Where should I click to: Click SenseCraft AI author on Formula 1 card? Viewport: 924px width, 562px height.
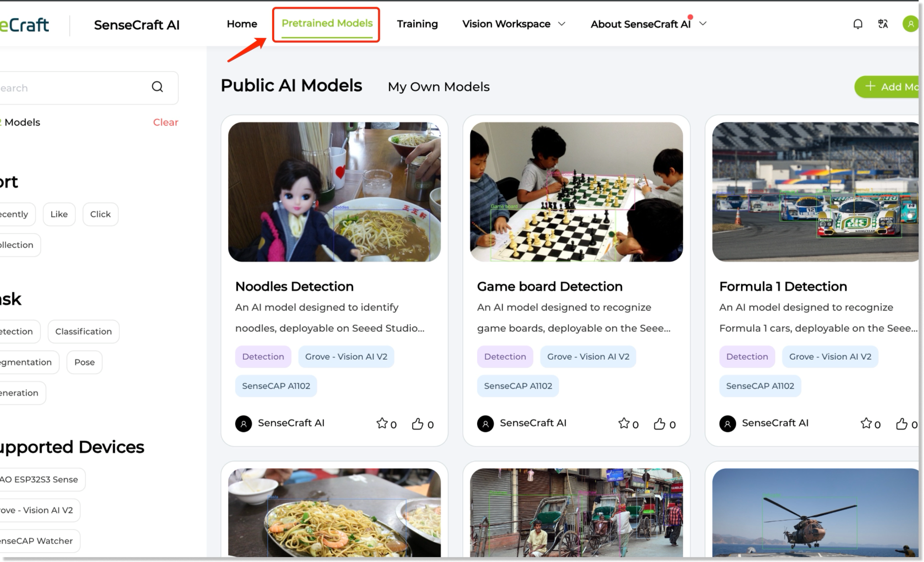[775, 423]
